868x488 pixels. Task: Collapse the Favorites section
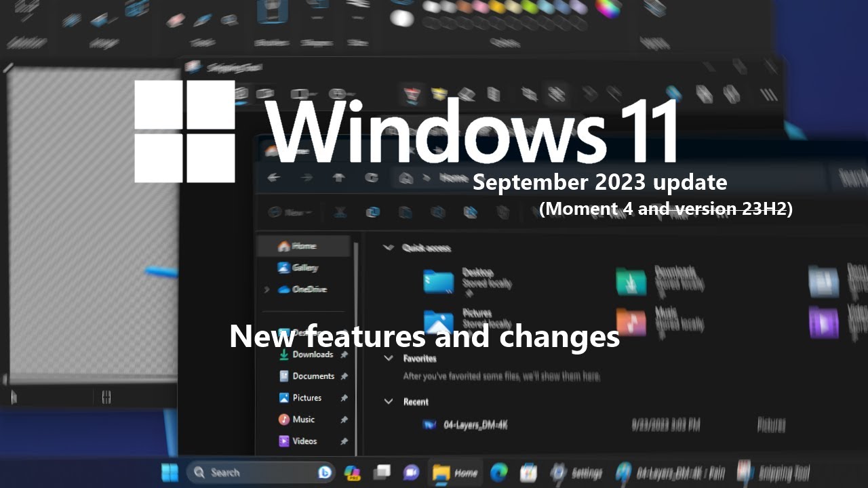pyautogui.click(x=389, y=358)
